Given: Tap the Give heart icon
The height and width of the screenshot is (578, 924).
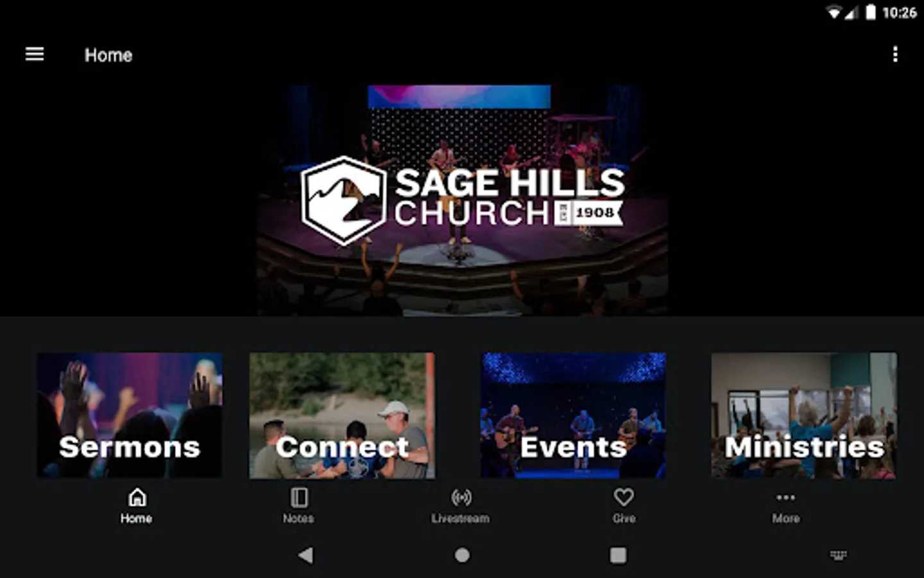Looking at the screenshot, I should 624,497.
